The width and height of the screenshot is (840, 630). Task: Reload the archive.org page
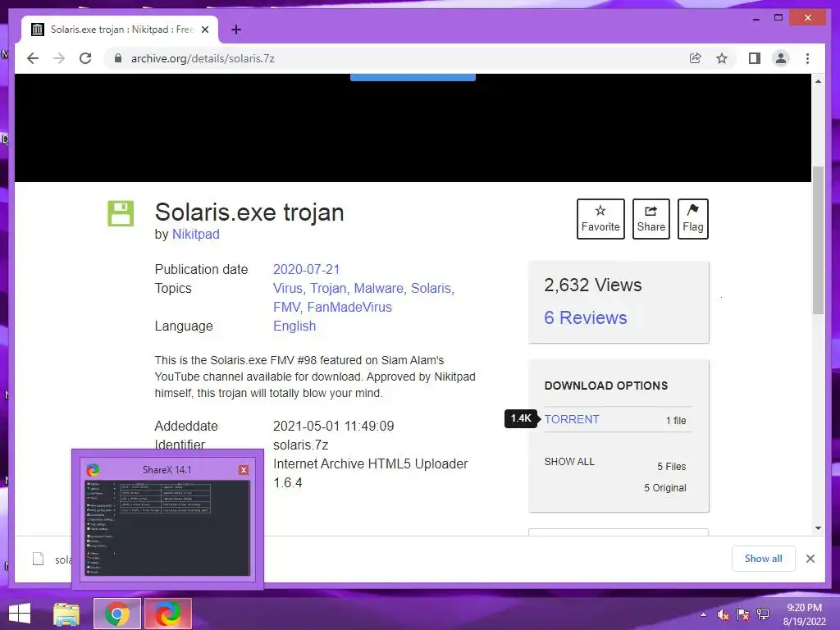85,58
